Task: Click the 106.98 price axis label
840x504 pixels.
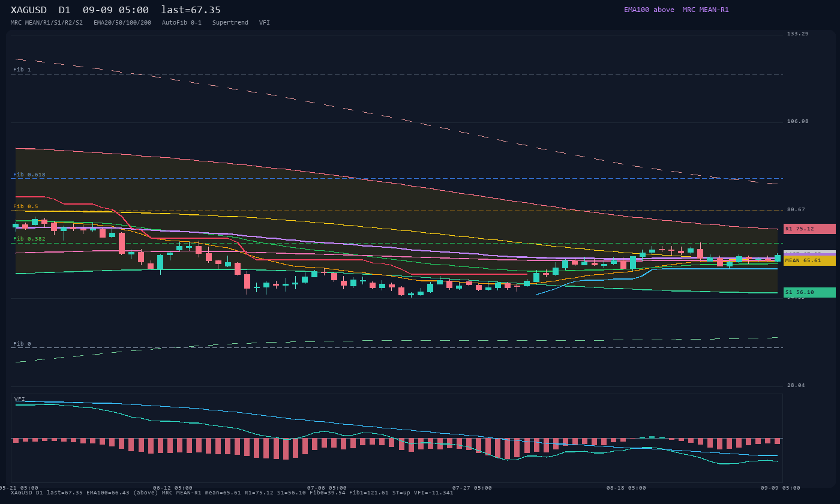Action: point(798,121)
